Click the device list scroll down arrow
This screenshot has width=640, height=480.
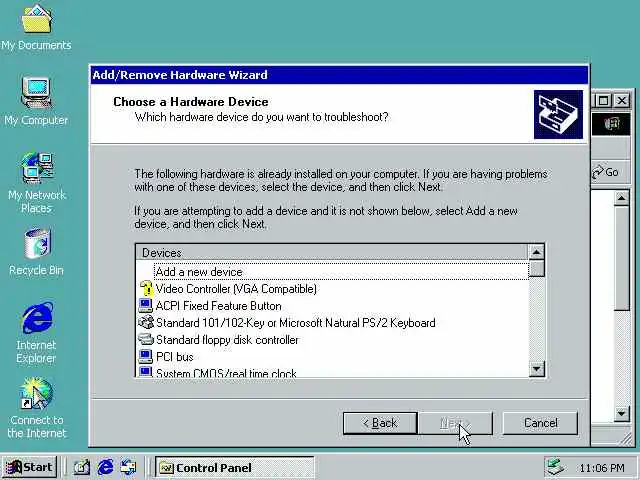pyautogui.click(x=536, y=369)
